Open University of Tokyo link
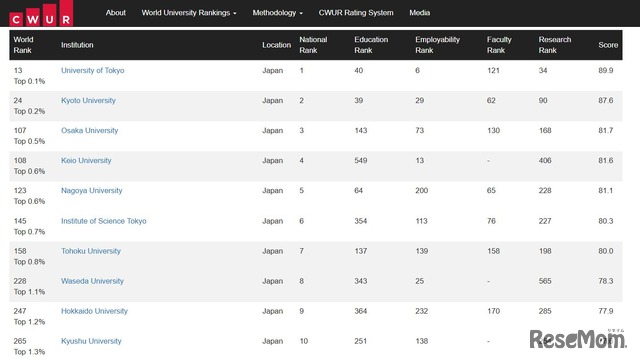The height and width of the screenshot is (362, 640). point(93,70)
